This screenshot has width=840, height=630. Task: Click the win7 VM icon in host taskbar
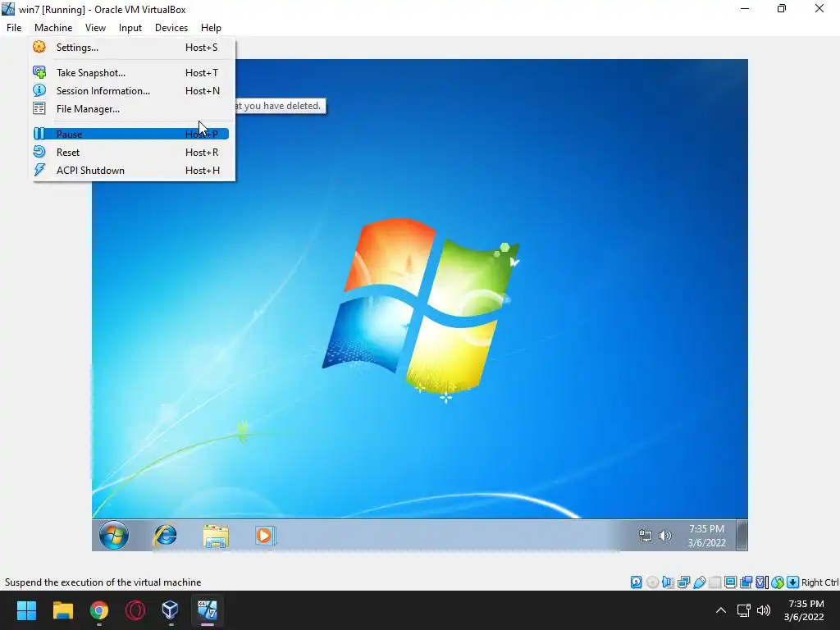coord(208,610)
